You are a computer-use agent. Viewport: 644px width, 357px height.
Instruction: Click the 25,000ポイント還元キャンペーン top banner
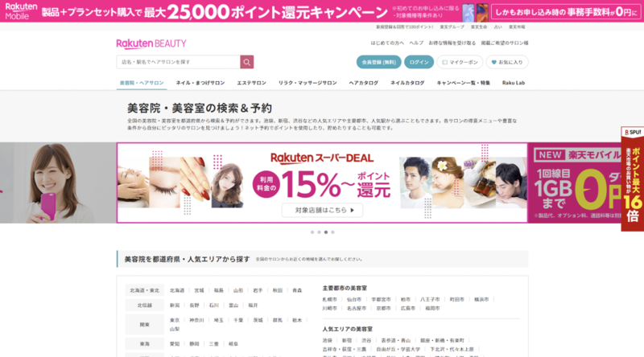point(322,11)
